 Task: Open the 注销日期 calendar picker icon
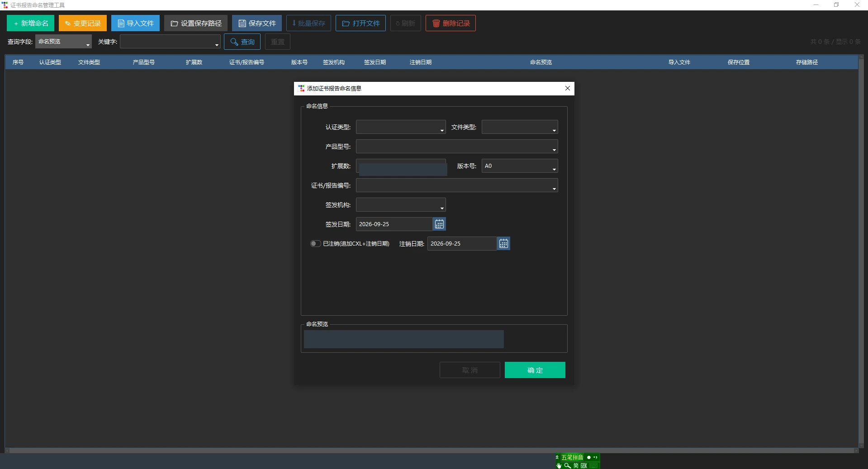click(503, 243)
